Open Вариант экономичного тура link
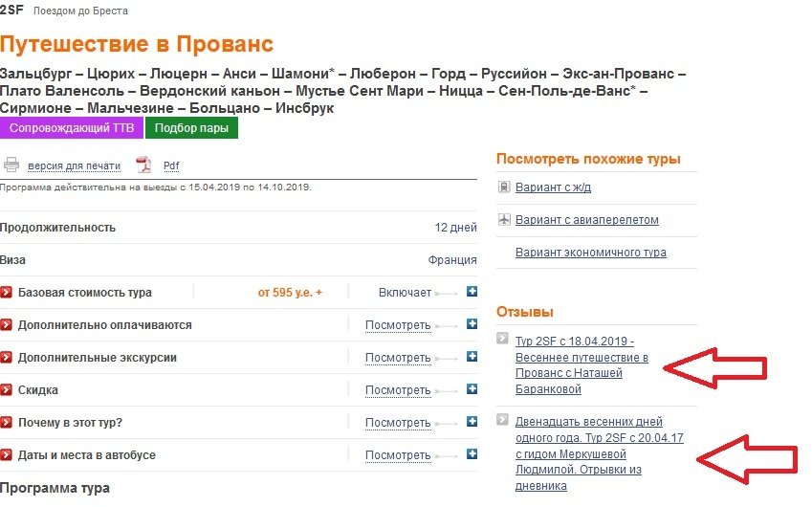Screen dimensions: 812x507 tap(590, 253)
